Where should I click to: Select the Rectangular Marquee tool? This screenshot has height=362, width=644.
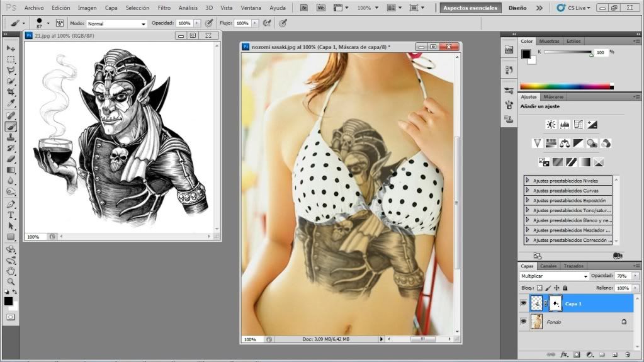[11, 60]
